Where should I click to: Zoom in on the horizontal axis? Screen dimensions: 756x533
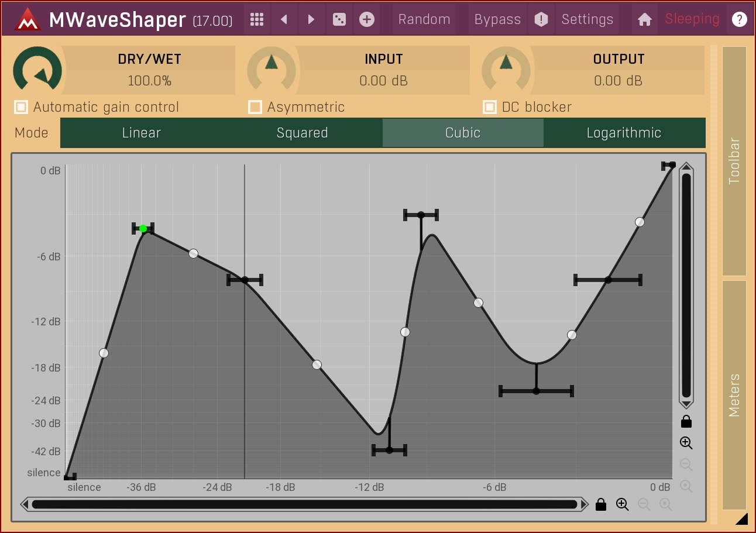[622, 504]
